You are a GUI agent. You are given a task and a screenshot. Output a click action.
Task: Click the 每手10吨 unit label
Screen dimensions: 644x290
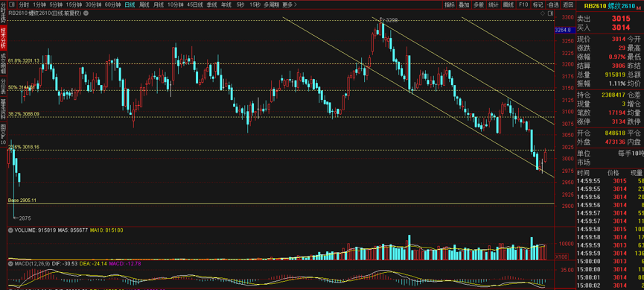(631, 154)
